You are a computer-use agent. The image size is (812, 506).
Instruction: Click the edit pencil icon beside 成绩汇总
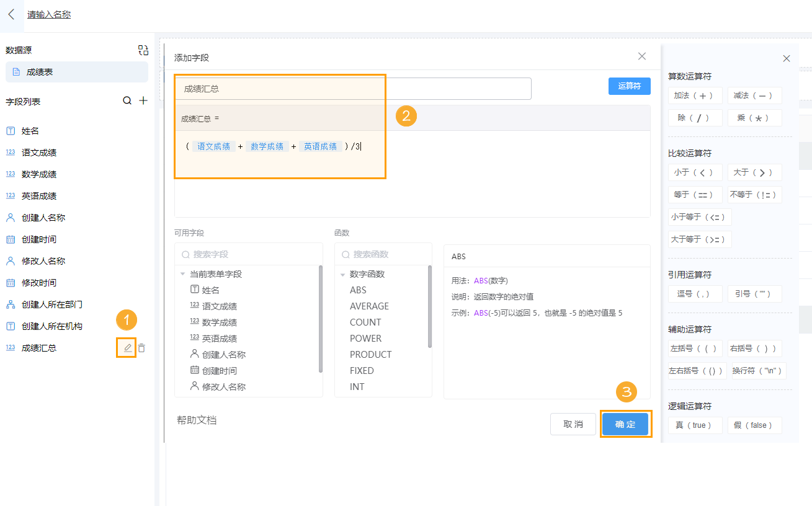pos(126,348)
